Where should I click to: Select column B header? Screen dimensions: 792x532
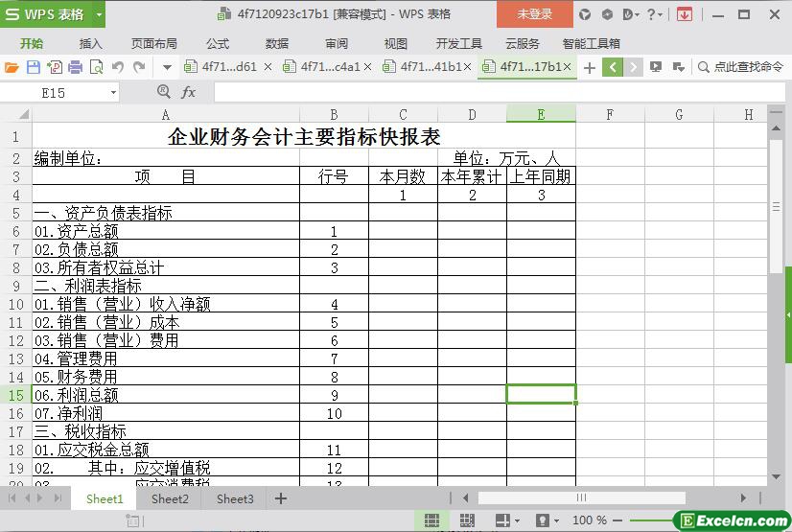coord(334,115)
